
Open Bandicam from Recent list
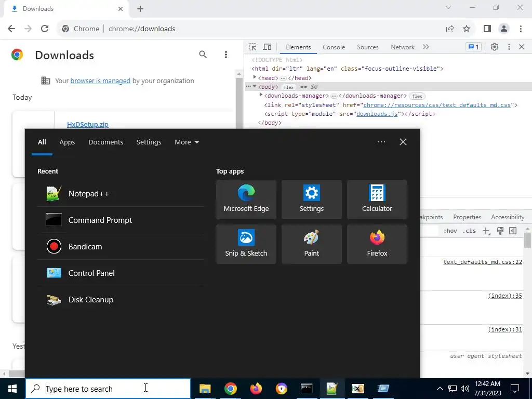pos(121,247)
